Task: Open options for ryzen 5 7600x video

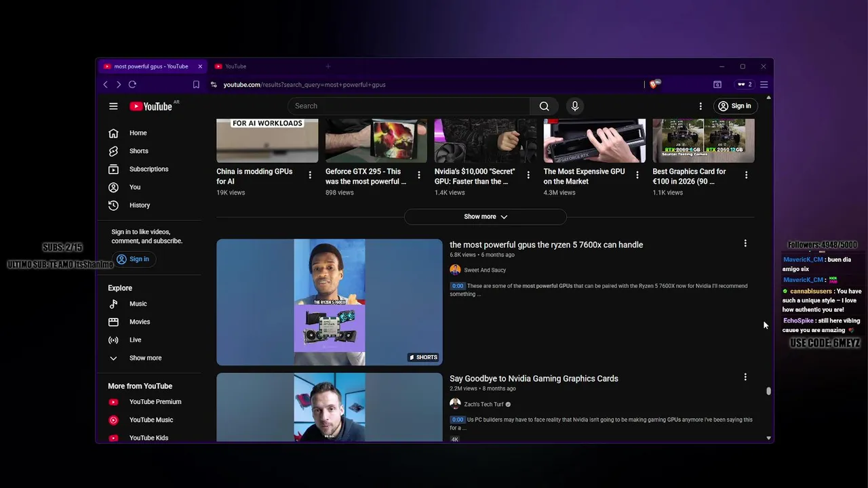Action: click(745, 243)
